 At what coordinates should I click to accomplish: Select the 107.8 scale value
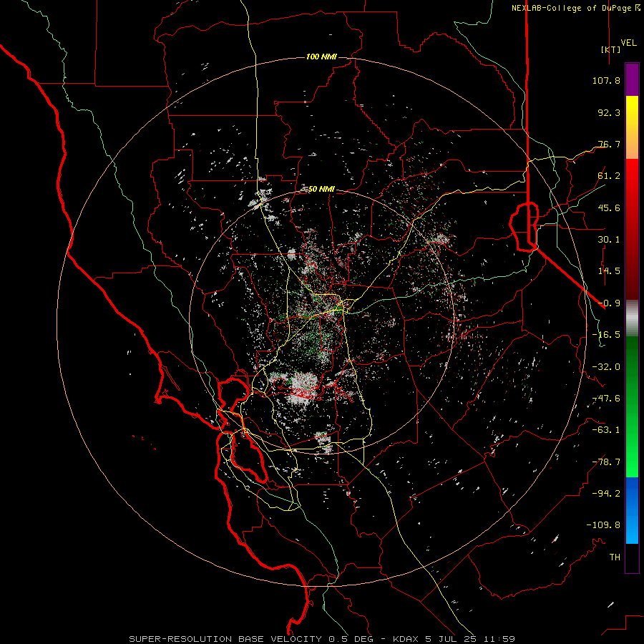(x=606, y=80)
